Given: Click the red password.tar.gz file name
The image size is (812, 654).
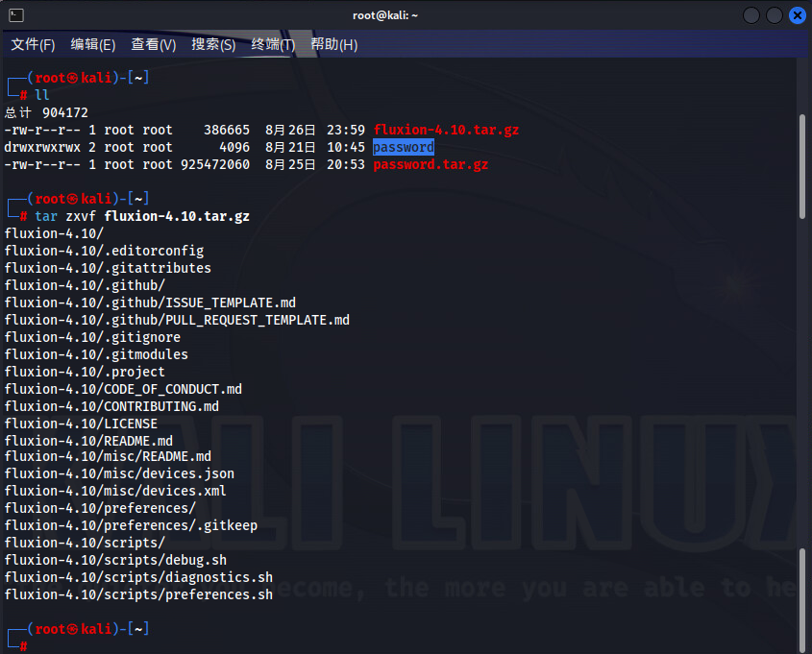Looking at the screenshot, I should click(431, 164).
